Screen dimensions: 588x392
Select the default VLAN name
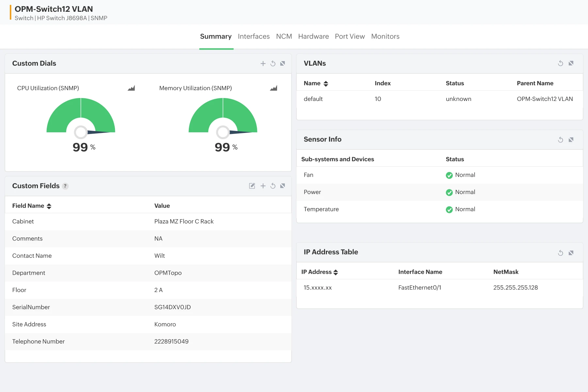tap(313, 99)
